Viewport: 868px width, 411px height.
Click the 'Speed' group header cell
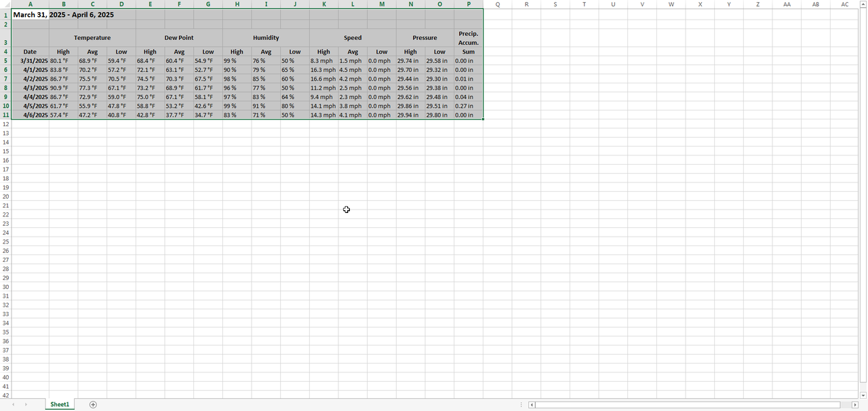point(353,38)
